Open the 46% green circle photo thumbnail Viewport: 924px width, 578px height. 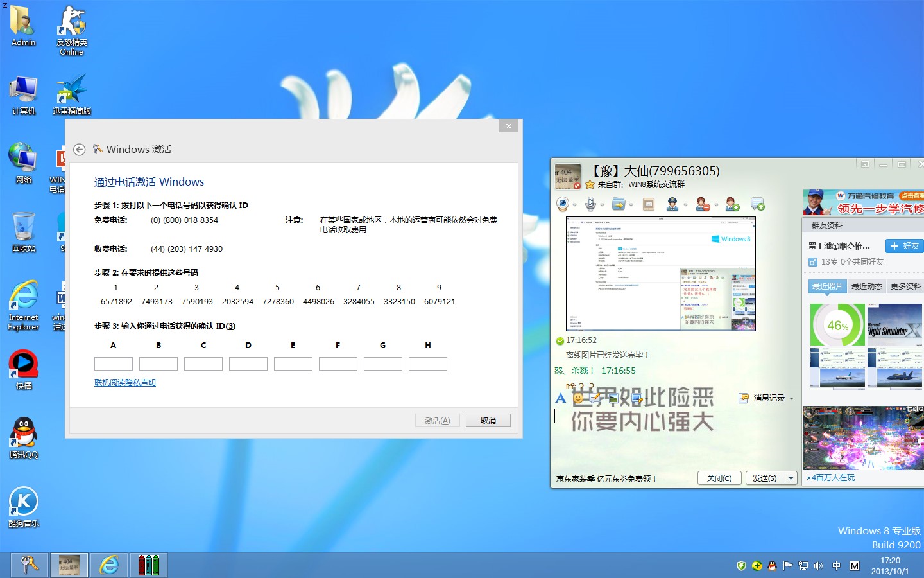pos(837,324)
